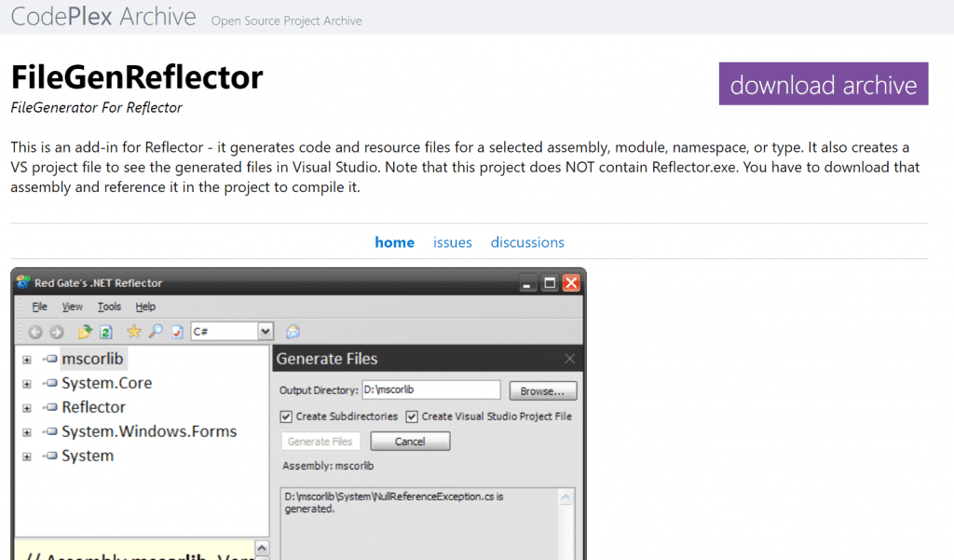Expand the System.Windows.Forms tree node
Screen dimensions: 954x560
click(27, 432)
